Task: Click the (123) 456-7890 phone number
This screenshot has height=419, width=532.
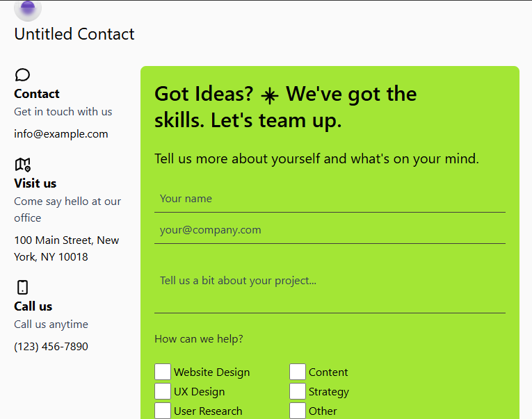Action: pos(51,346)
